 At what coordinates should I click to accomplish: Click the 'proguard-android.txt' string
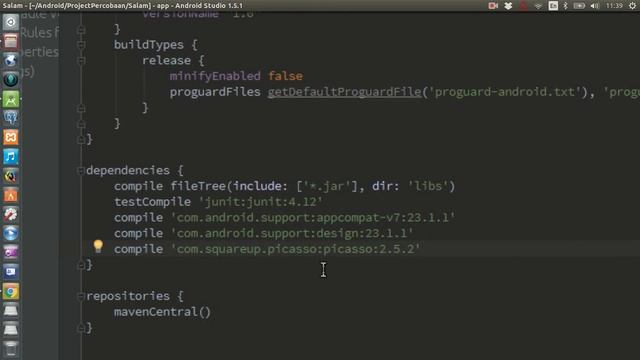(x=504, y=92)
